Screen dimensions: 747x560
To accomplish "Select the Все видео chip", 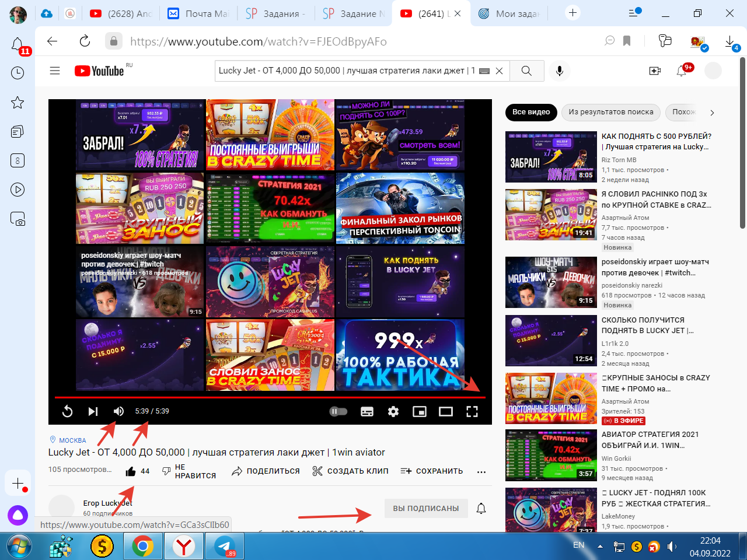I will (x=531, y=112).
